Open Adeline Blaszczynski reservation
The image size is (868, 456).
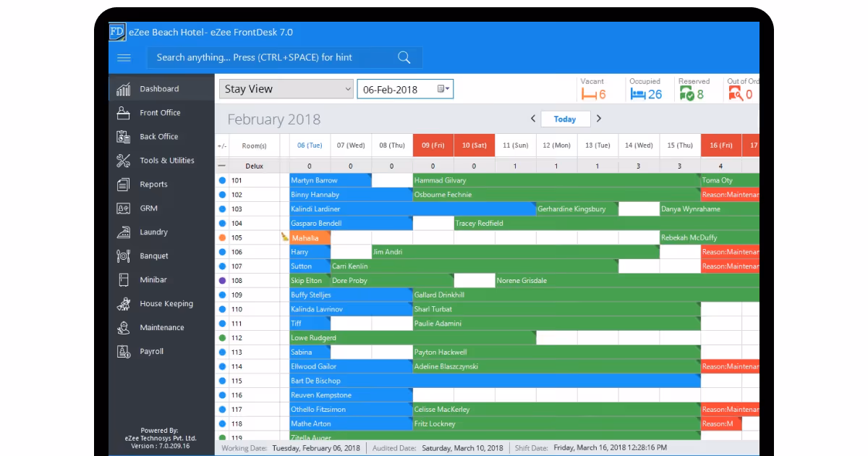pos(556,366)
